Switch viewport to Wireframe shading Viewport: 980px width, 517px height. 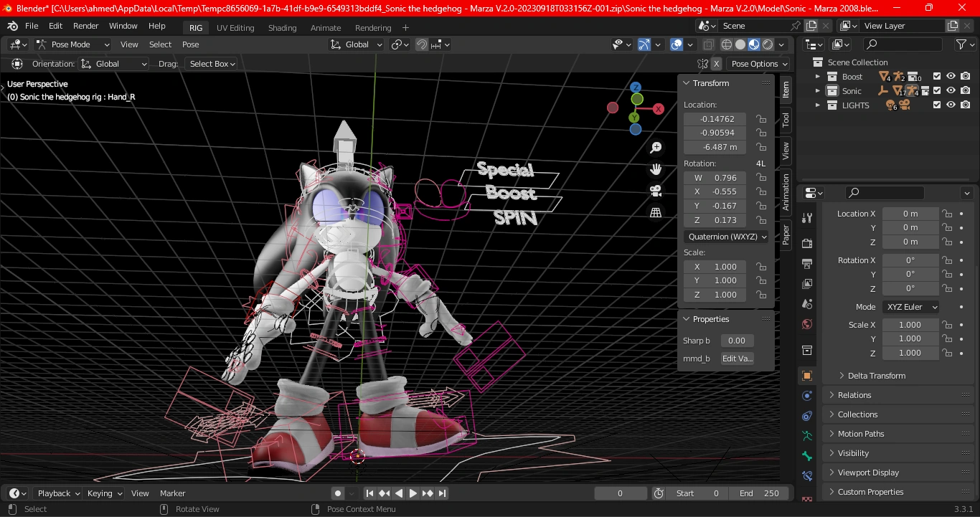click(726, 44)
